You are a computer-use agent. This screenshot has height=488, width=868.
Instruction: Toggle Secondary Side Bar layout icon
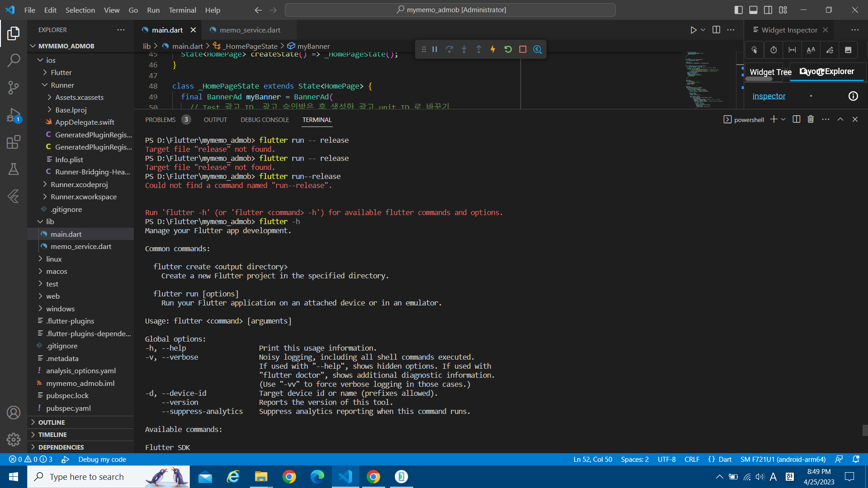[x=768, y=10]
